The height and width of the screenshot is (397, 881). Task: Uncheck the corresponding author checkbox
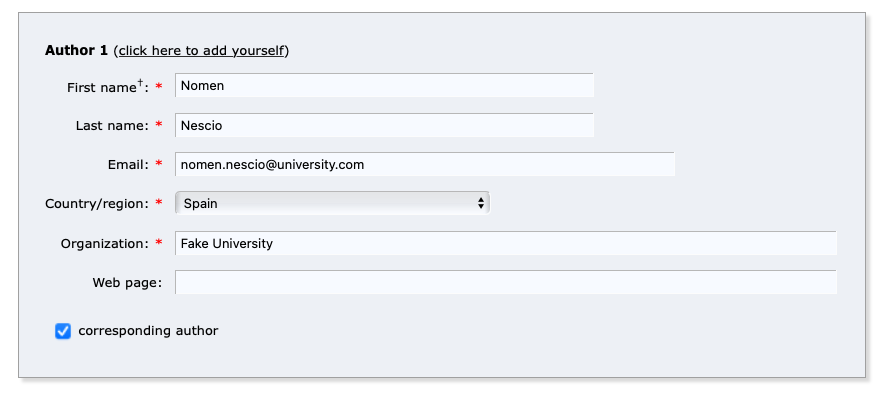pos(63,331)
